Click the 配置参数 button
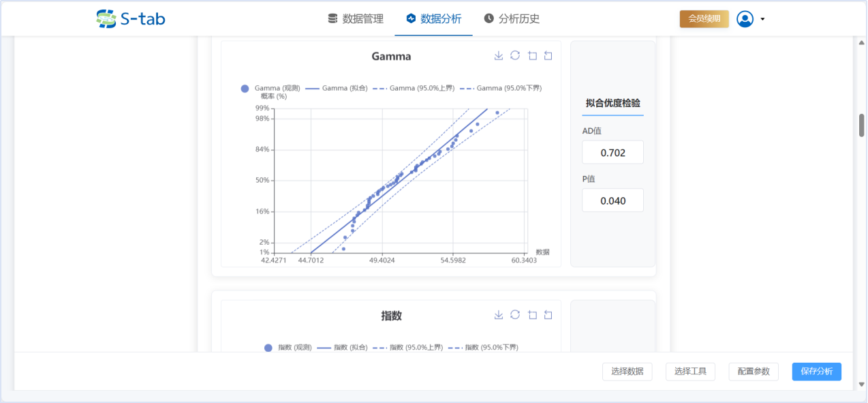 (x=753, y=372)
